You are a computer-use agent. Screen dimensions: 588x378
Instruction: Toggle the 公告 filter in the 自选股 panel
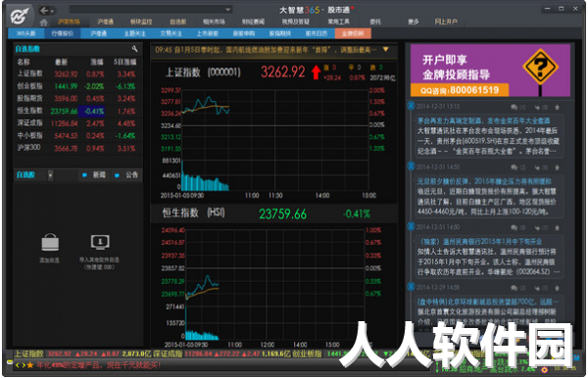click(x=126, y=175)
